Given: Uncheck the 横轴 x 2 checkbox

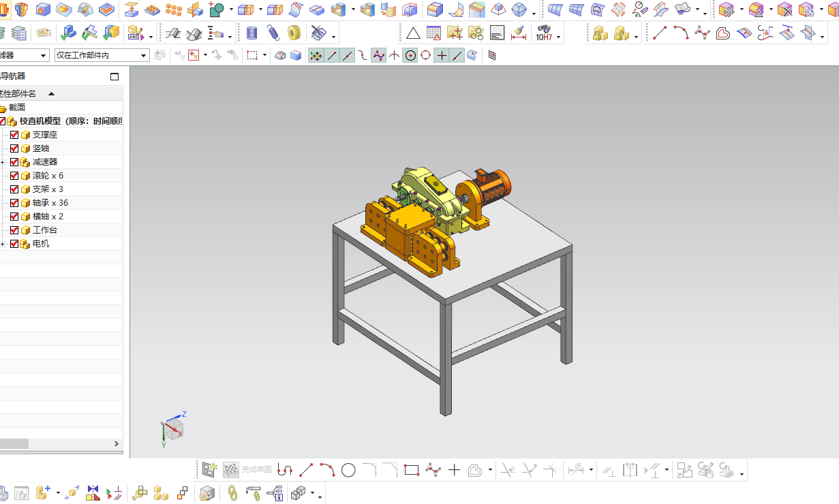Looking at the screenshot, I should (x=14, y=217).
